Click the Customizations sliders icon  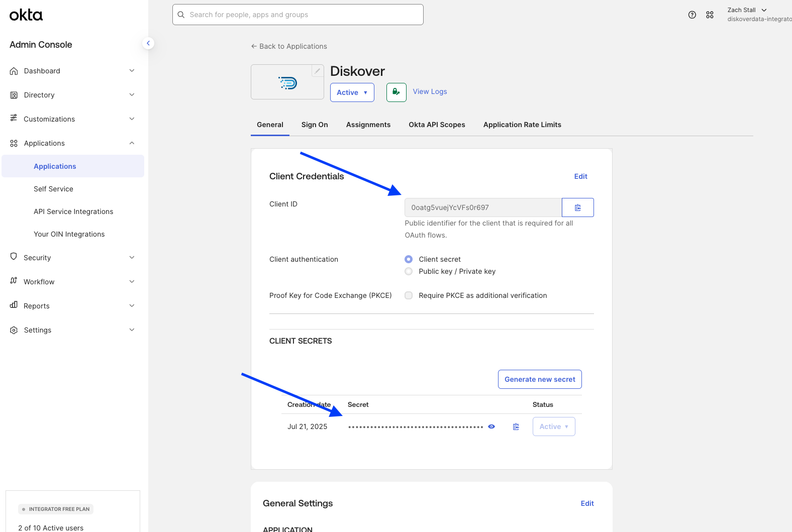coord(14,118)
